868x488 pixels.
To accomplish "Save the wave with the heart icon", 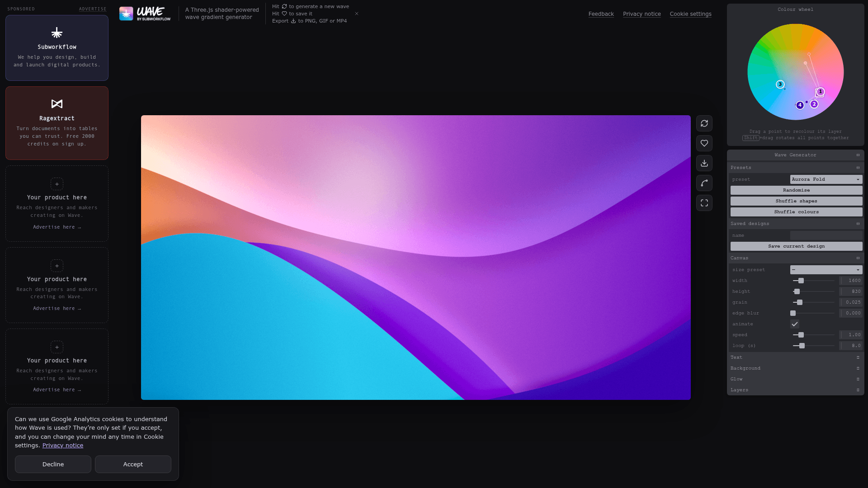I will [x=704, y=143].
